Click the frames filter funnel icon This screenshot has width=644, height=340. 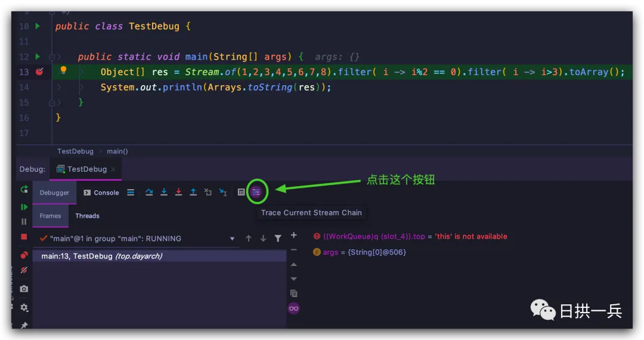[x=278, y=239]
